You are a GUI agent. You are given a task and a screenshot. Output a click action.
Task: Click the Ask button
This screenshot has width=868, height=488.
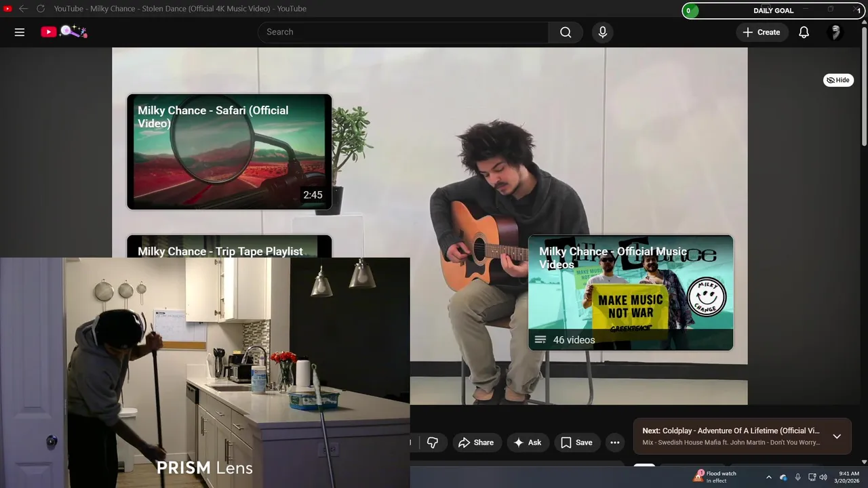[528, 443]
